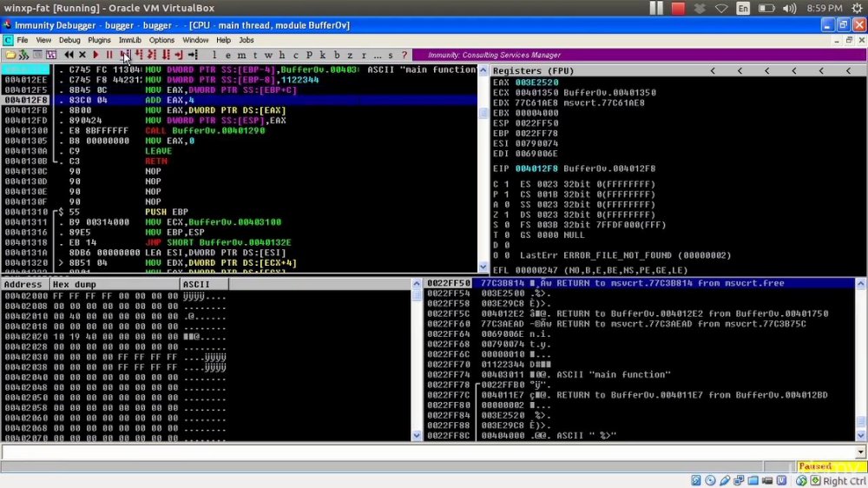Select the CALL BufferOv.00401290 line
Screen dimensions: 868x488
(x=240, y=131)
